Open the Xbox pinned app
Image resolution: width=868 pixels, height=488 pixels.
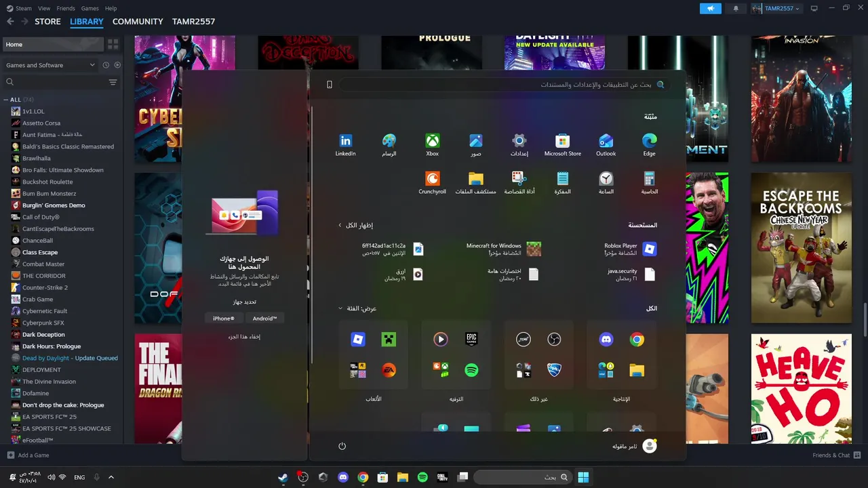pos(433,145)
